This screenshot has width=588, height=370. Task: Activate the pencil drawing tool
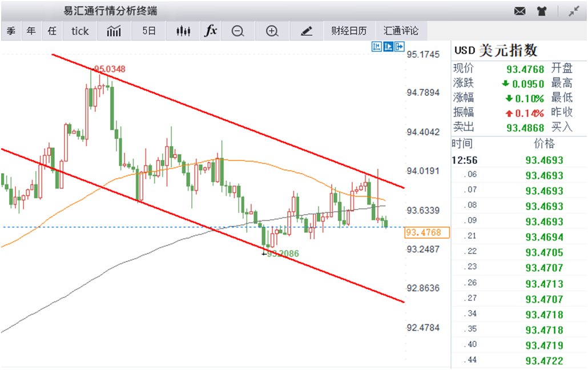point(307,31)
